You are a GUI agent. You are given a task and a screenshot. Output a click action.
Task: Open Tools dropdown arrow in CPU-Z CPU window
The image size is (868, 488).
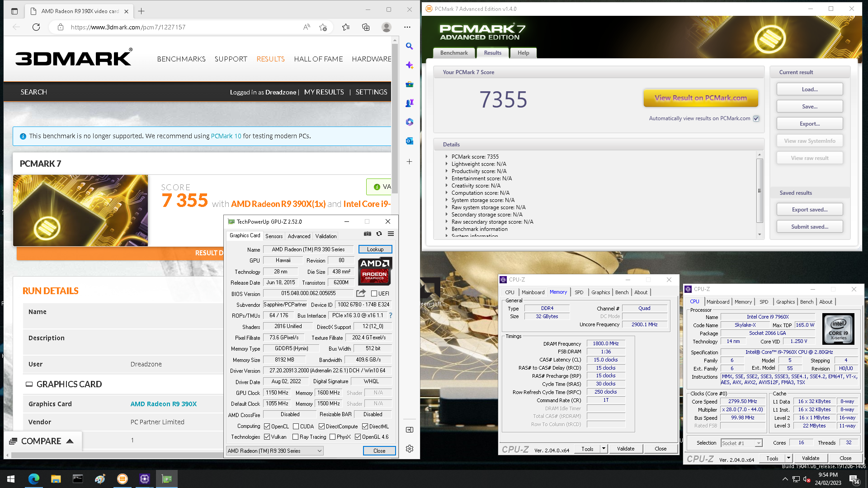click(x=788, y=458)
